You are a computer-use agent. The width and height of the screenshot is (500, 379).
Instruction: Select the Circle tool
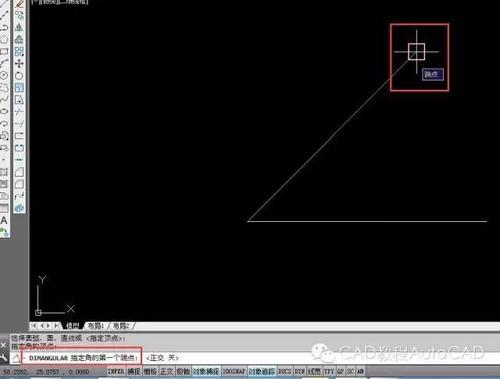tap(4, 75)
